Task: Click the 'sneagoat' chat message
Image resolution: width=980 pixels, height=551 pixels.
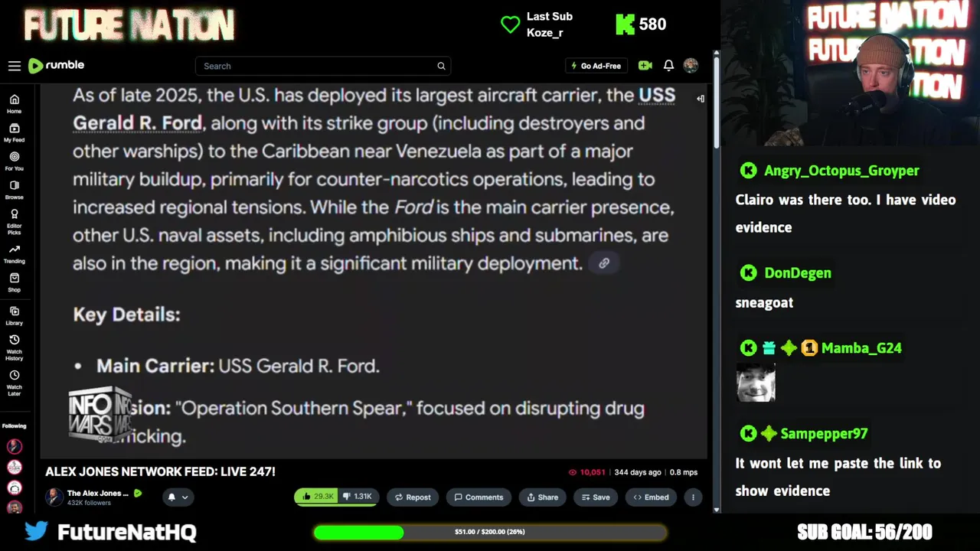Action: [764, 302]
